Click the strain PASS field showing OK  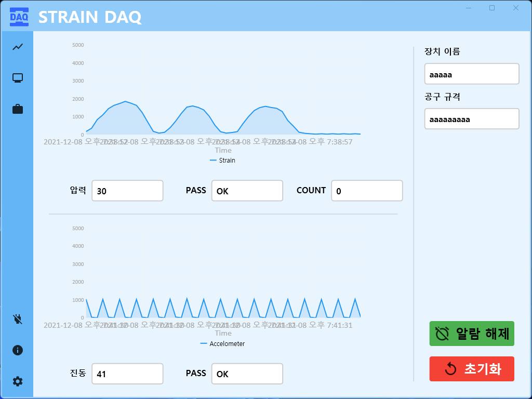(247, 191)
